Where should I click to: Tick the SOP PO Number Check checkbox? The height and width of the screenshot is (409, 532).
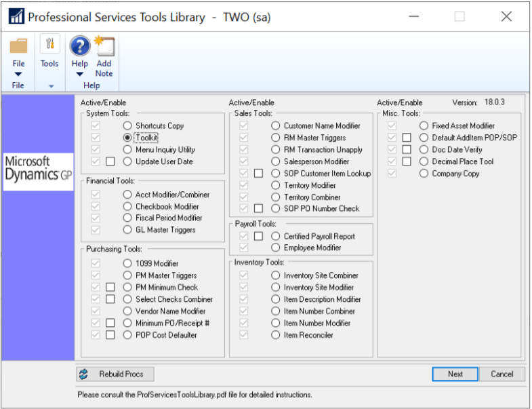[x=258, y=209]
